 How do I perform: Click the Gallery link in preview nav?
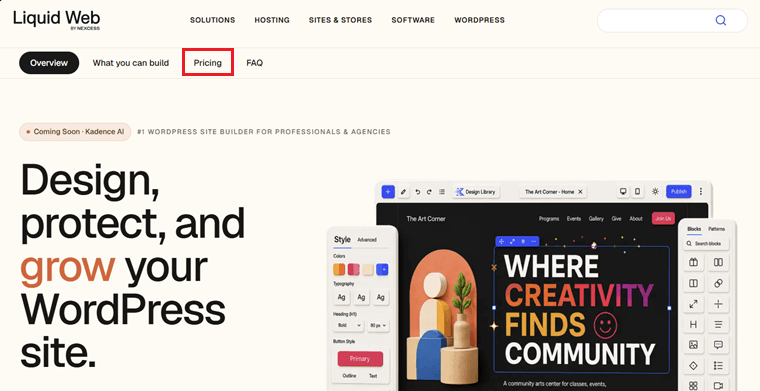[596, 219]
